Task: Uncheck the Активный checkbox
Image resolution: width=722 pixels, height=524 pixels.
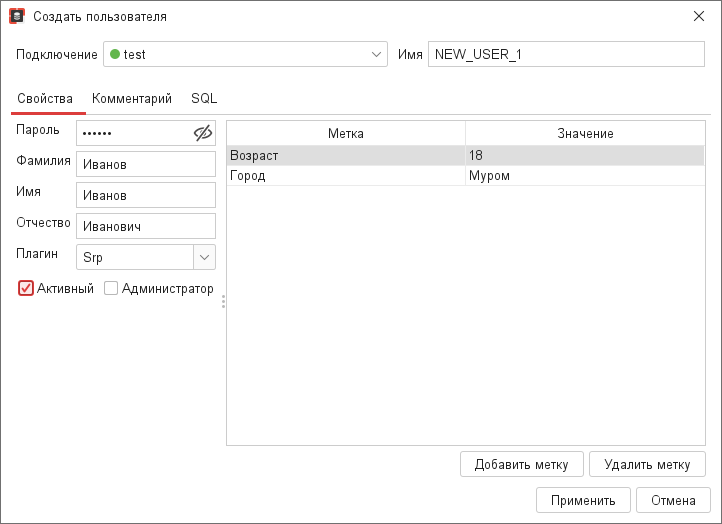Action: pyautogui.click(x=27, y=288)
